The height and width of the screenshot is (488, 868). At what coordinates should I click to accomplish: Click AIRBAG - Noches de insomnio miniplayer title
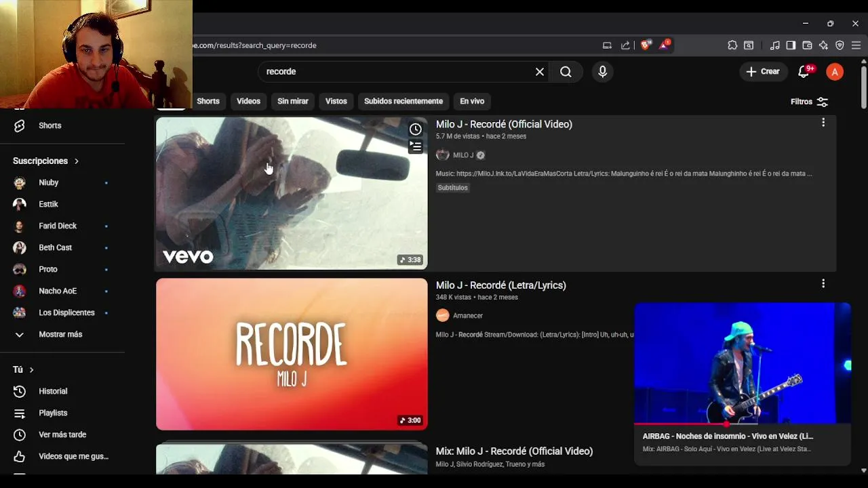[x=728, y=436]
